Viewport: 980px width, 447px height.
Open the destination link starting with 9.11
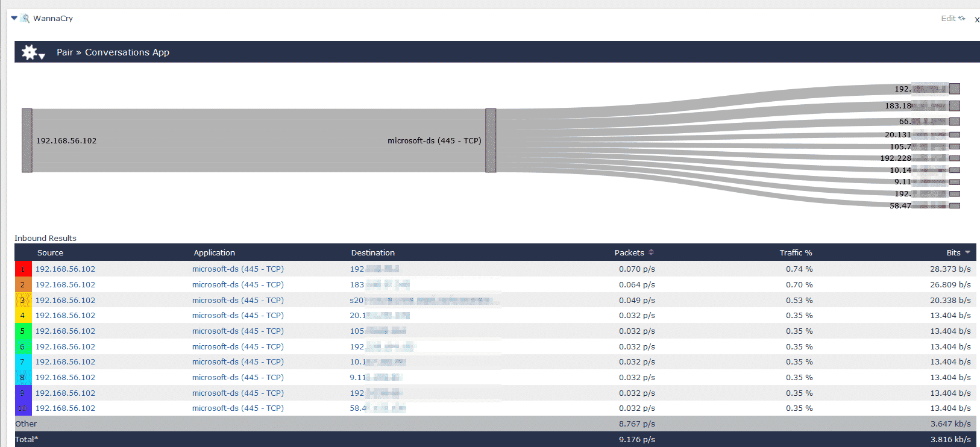(375, 377)
